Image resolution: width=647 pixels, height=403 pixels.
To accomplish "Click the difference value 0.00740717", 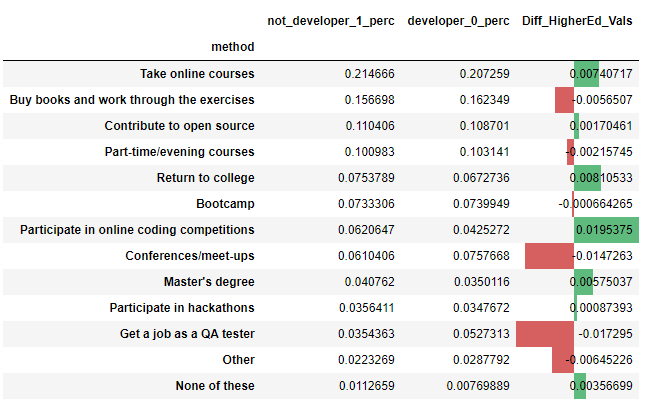I will tap(601, 73).
